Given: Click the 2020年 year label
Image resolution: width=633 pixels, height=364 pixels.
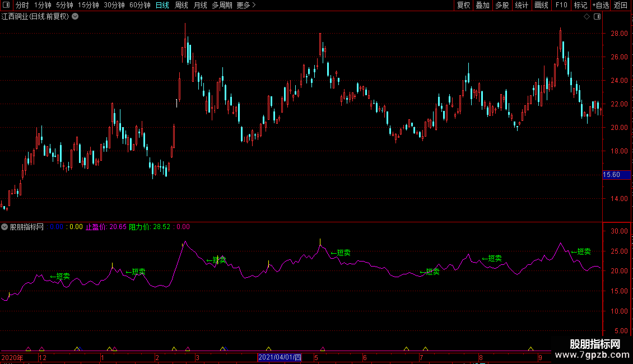Looking at the screenshot, I should (x=12, y=357).
